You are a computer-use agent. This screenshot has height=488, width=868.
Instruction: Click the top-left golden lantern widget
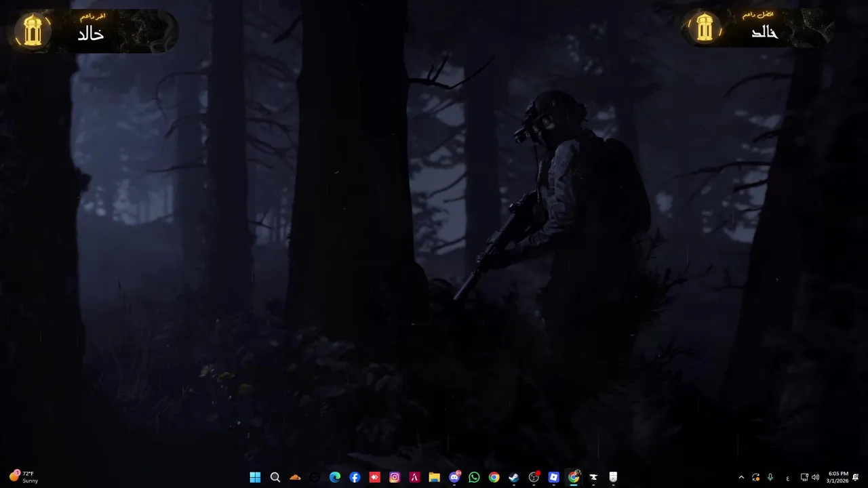pos(93,30)
